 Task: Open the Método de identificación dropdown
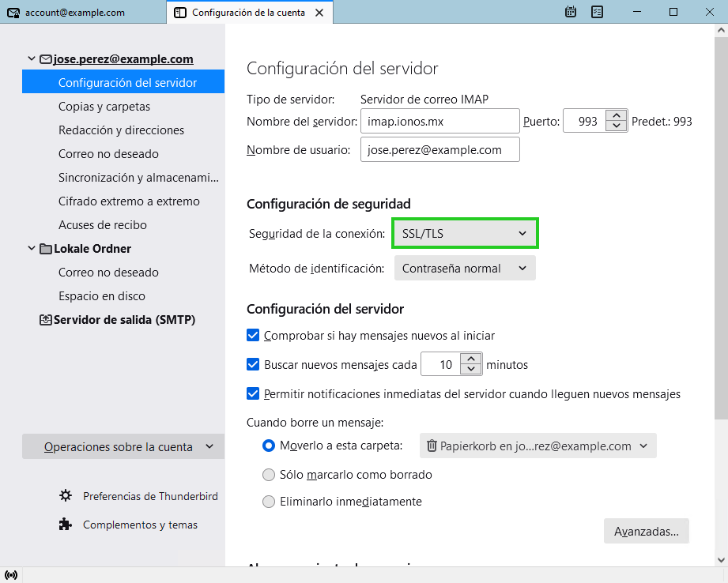click(x=465, y=269)
